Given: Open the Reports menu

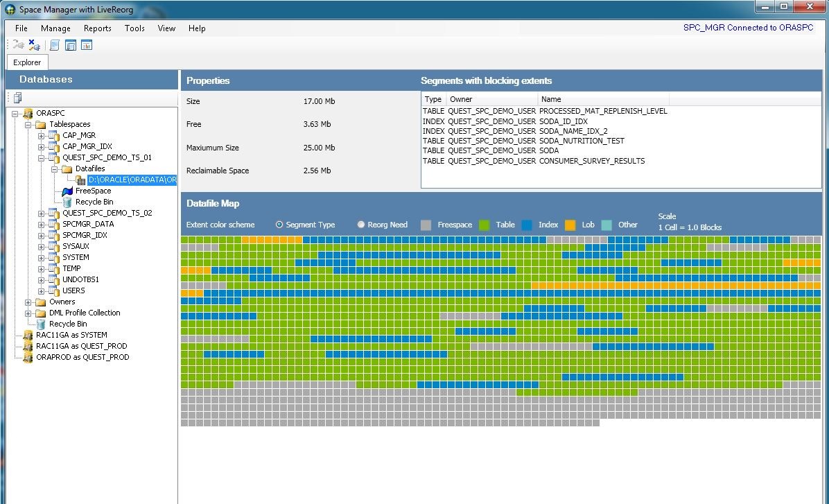Looking at the screenshot, I should pos(97,28).
